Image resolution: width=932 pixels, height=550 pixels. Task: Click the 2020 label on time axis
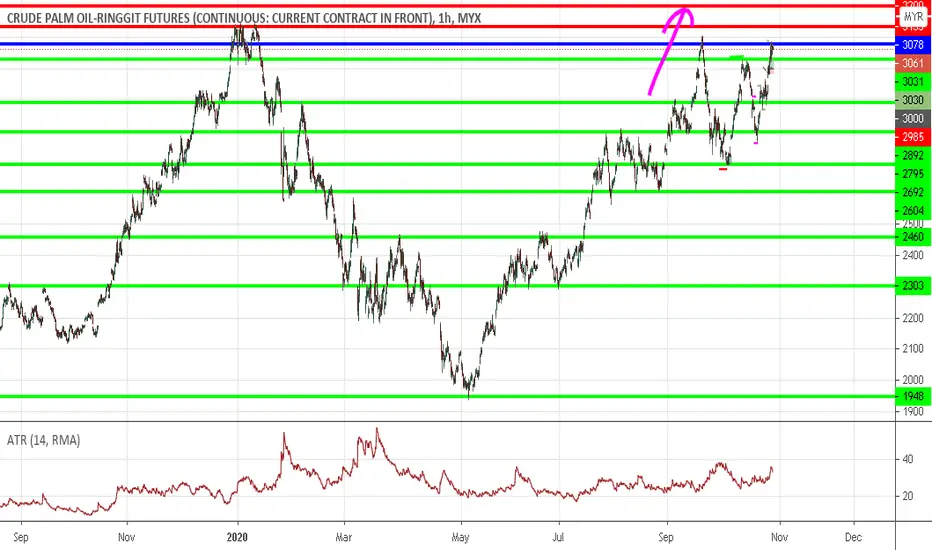tap(237, 537)
